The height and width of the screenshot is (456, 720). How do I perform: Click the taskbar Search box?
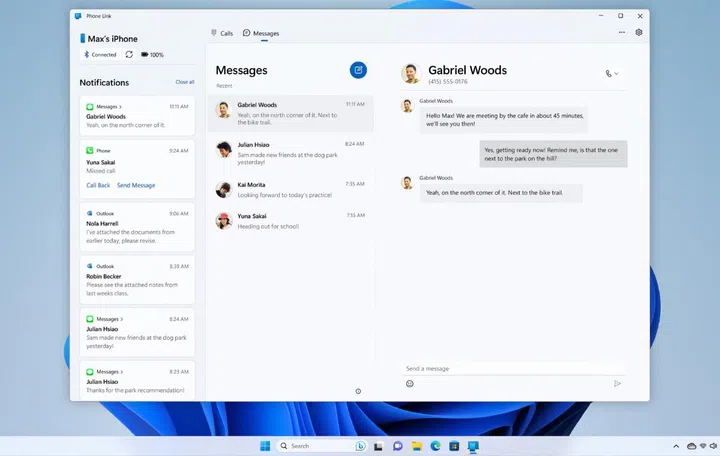coord(321,446)
